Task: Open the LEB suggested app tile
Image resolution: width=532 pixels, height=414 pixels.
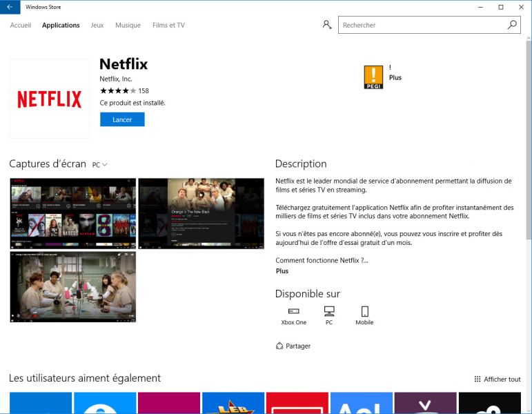Action: pyautogui.click(x=233, y=403)
